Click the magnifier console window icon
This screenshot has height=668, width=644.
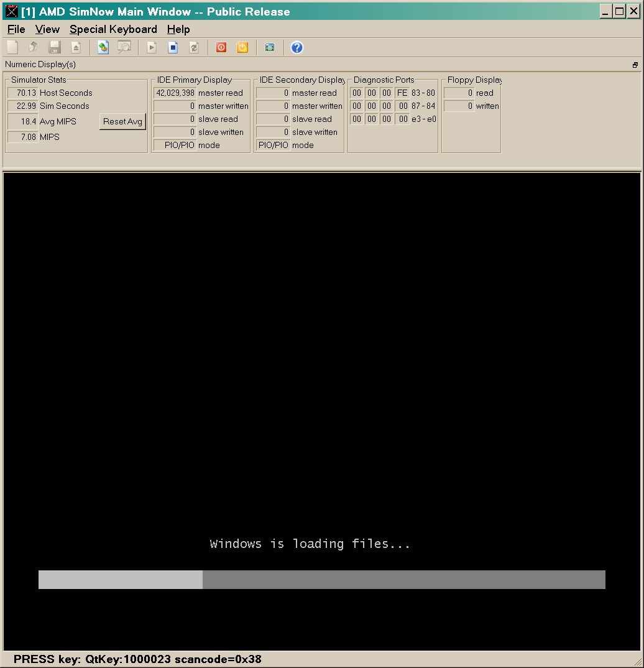124,47
